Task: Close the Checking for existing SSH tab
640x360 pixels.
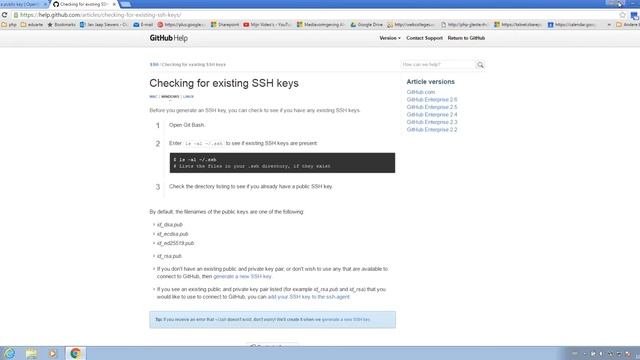Action: [114, 4]
